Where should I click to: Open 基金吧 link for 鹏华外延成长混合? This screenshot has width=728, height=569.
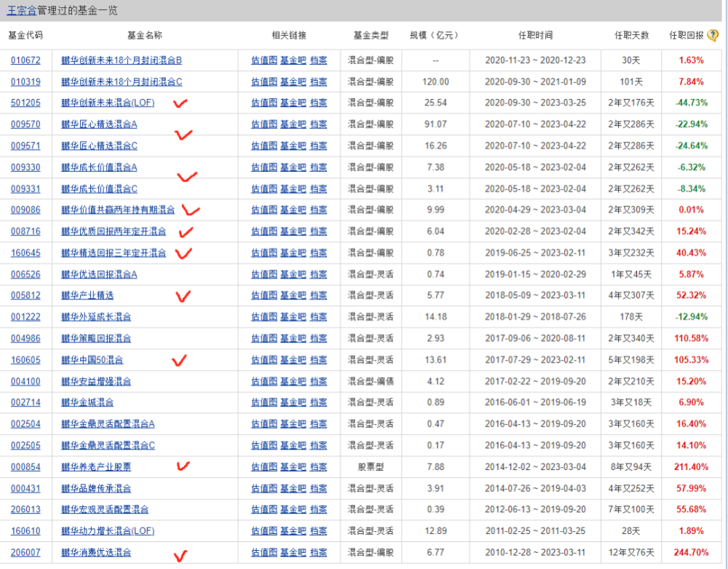click(293, 317)
